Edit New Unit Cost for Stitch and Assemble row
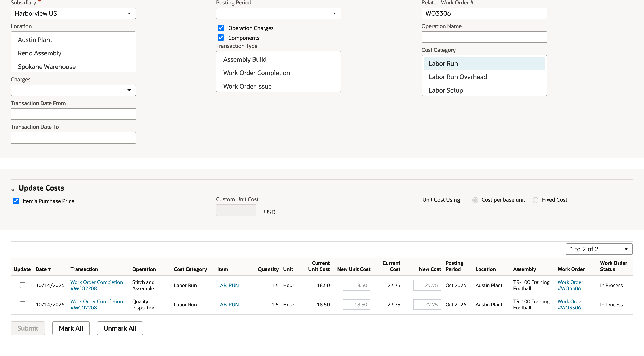Image resolution: width=644 pixels, height=356 pixels. coord(356,285)
